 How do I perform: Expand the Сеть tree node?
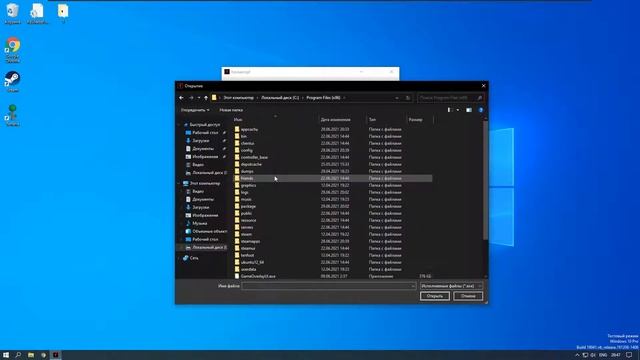pyautogui.click(x=180, y=258)
